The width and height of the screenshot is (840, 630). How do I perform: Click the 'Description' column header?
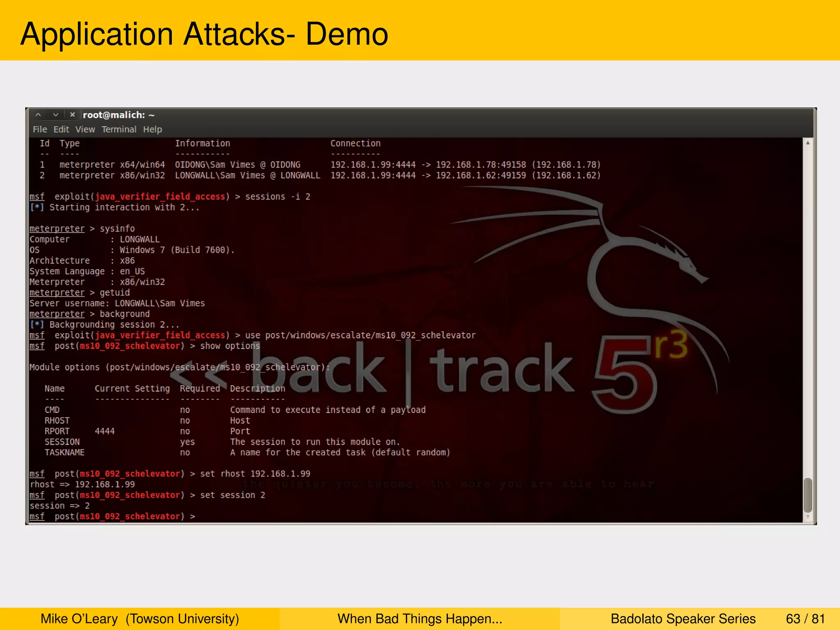(x=258, y=389)
